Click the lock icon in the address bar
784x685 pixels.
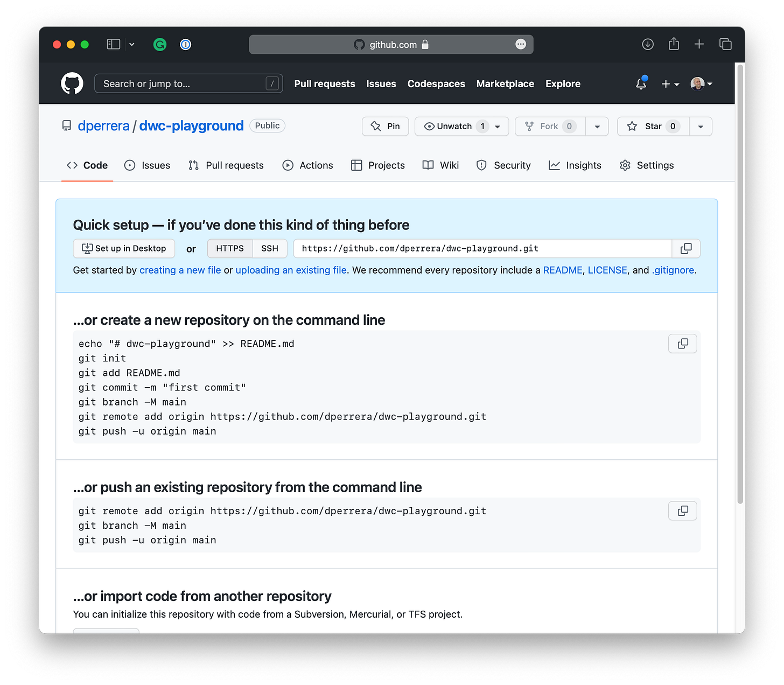point(425,44)
